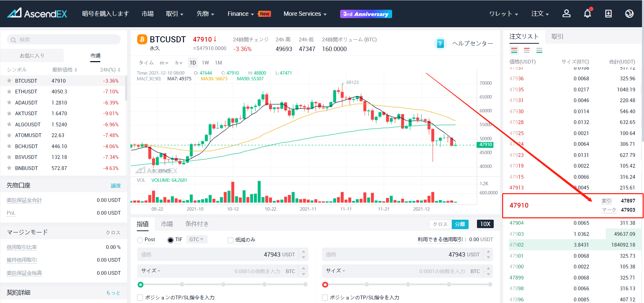This screenshot has width=644, height=303.
Task: Expand the More Services dropdown
Action: 305,14
